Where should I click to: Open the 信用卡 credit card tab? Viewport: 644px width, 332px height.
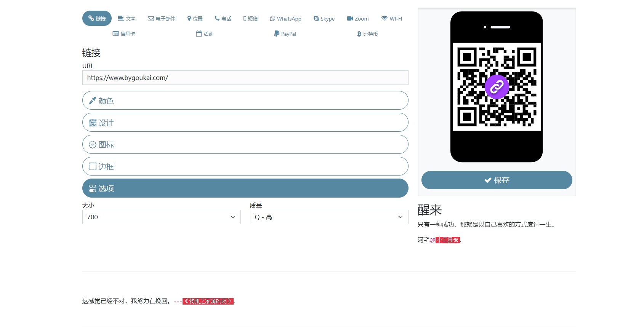click(124, 34)
